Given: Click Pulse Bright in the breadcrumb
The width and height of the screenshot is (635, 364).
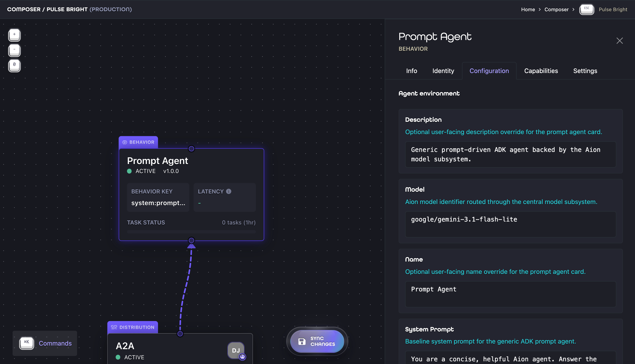Looking at the screenshot, I should click(x=613, y=9).
